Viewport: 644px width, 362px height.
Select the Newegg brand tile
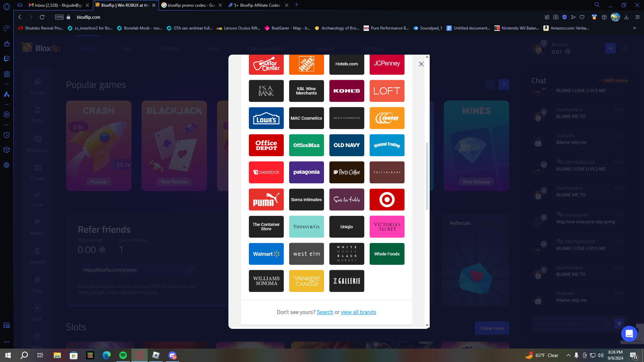tap(387, 118)
